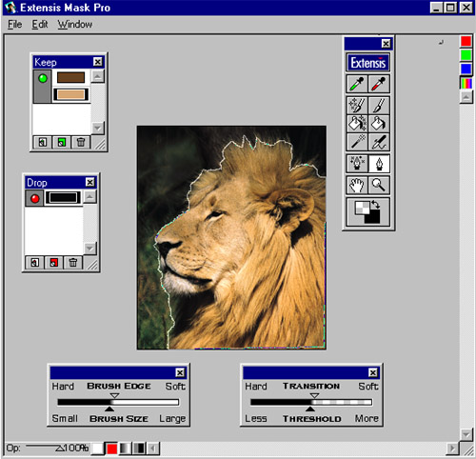Choose the plain Brush tool
The width and height of the screenshot is (476, 459).
[x=379, y=106]
